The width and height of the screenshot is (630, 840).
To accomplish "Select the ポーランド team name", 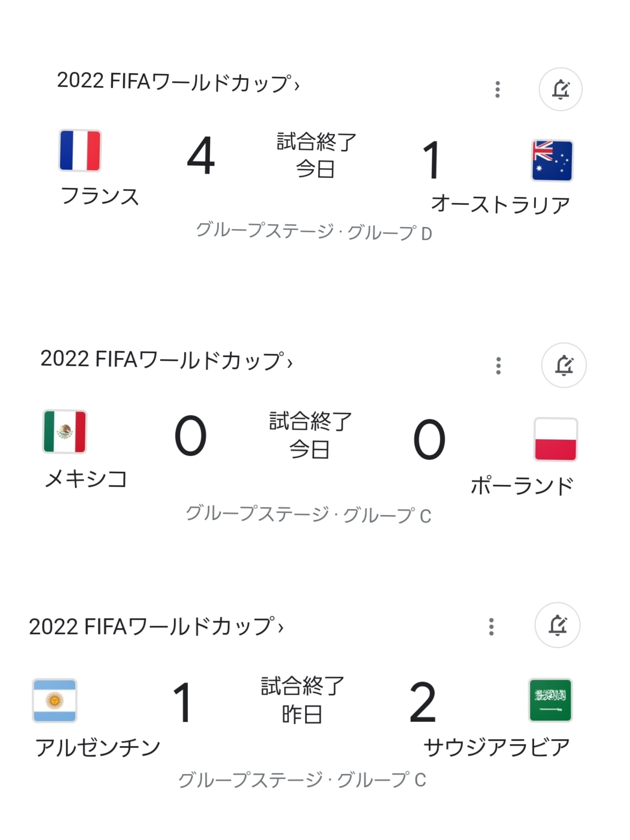I will coord(522,486).
